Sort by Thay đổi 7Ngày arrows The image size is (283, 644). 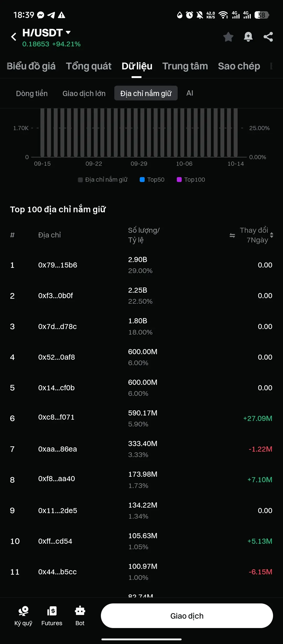pyautogui.click(x=272, y=235)
